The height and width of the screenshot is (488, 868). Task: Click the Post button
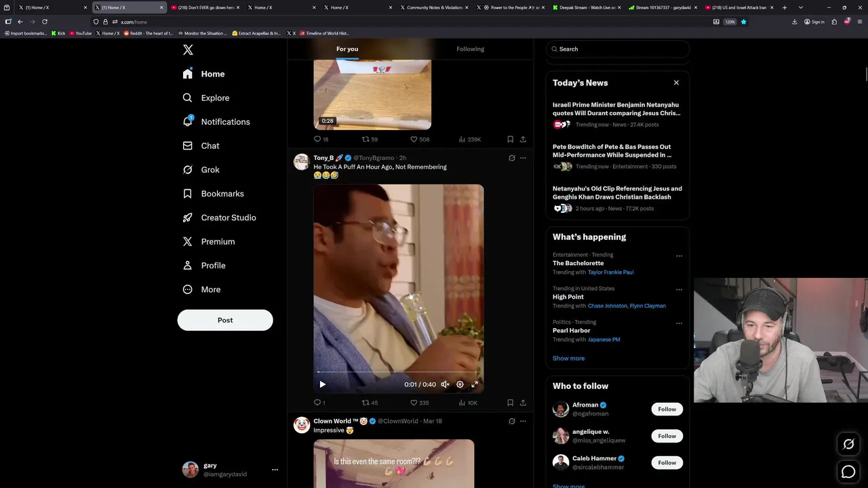pyautogui.click(x=225, y=320)
